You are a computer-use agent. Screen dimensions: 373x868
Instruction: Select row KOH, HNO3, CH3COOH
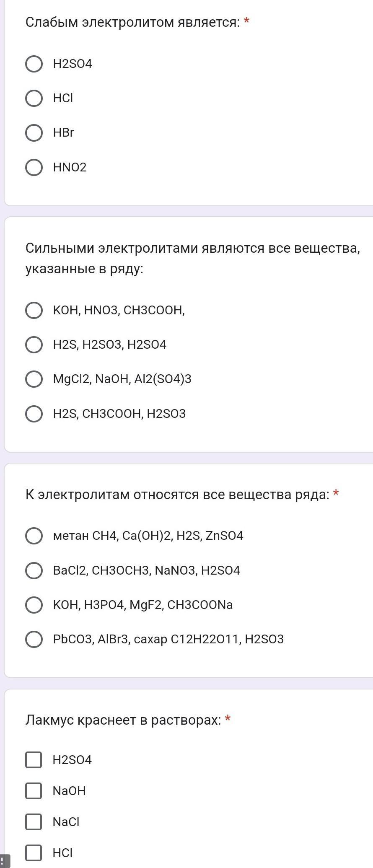34,310
